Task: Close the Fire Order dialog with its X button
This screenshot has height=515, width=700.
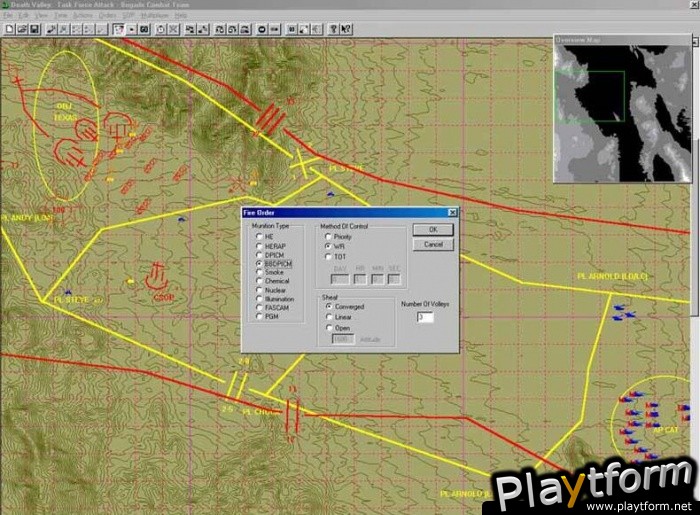Action: (x=452, y=212)
